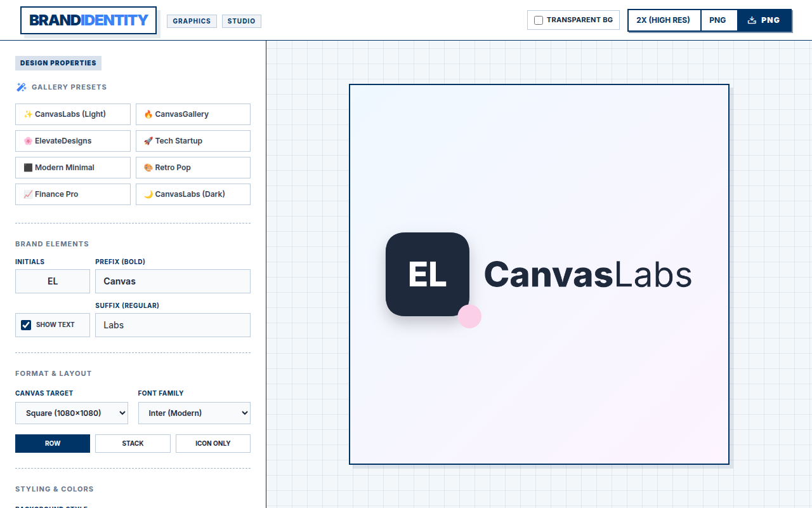
Task: Open the Graphics tab
Action: 192,21
